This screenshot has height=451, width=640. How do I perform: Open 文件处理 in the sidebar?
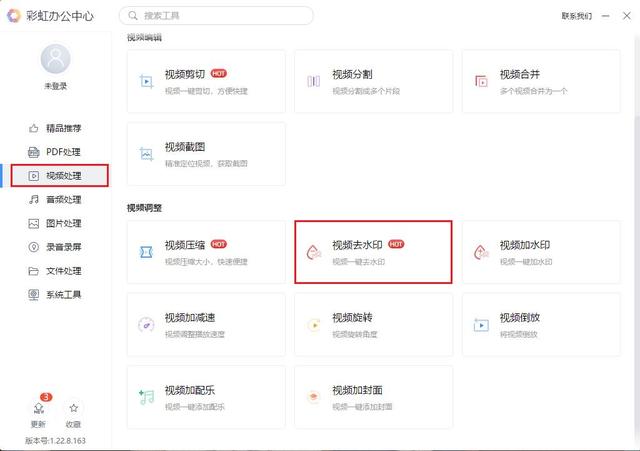[x=56, y=271]
